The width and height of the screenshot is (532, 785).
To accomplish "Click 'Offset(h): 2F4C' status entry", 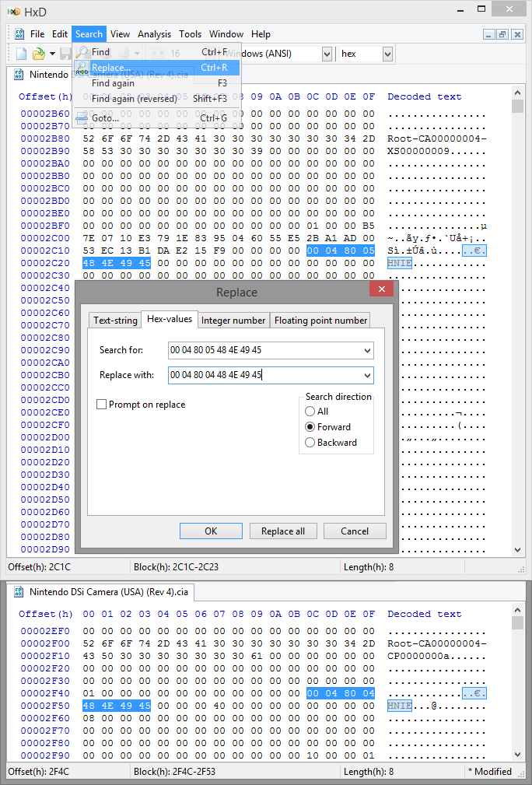I will click(x=40, y=772).
